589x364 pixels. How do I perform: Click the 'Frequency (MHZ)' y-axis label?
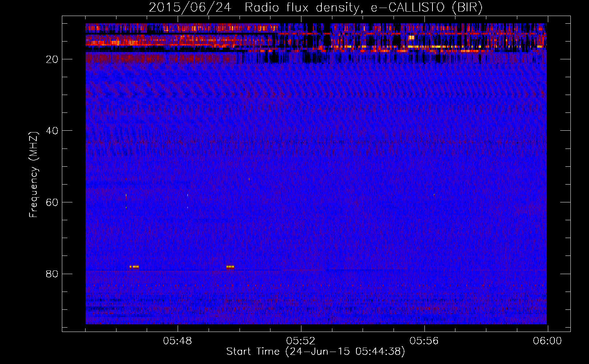[x=33, y=175]
